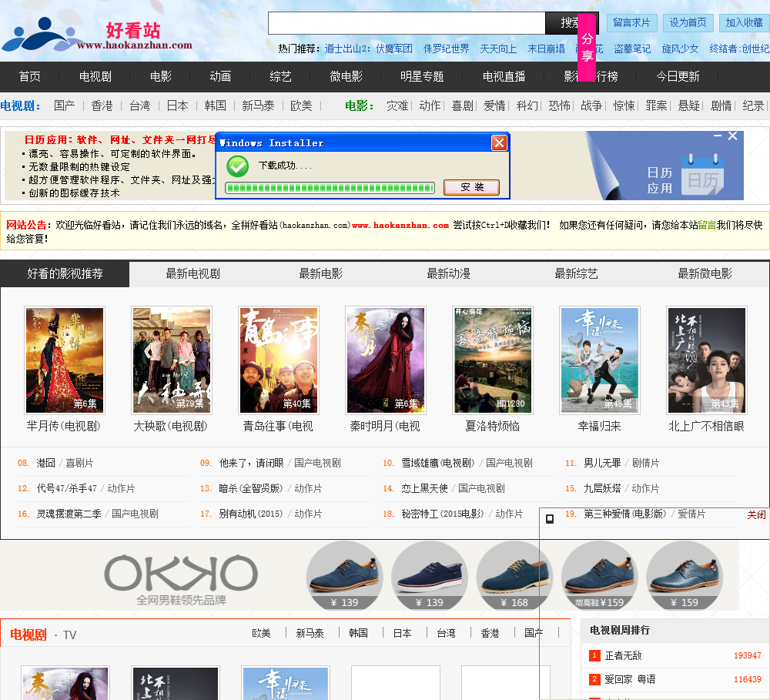The image size is (770, 700).
Task: Open the 今日更新 navigation item
Action: click(x=678, y=77)
